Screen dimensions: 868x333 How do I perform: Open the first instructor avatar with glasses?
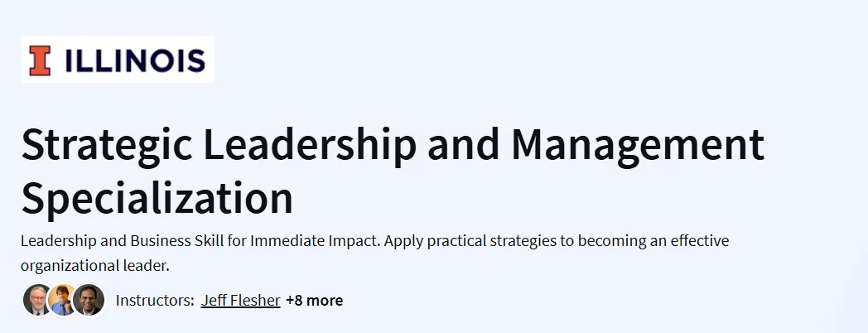[36, 300]
